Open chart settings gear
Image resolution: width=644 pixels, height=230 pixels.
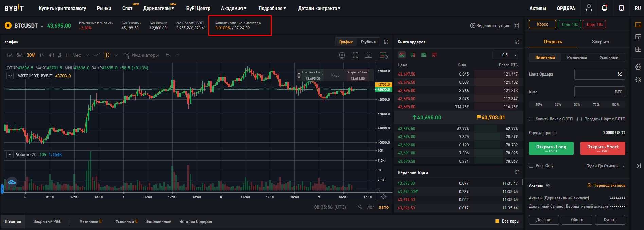point(342,55)
